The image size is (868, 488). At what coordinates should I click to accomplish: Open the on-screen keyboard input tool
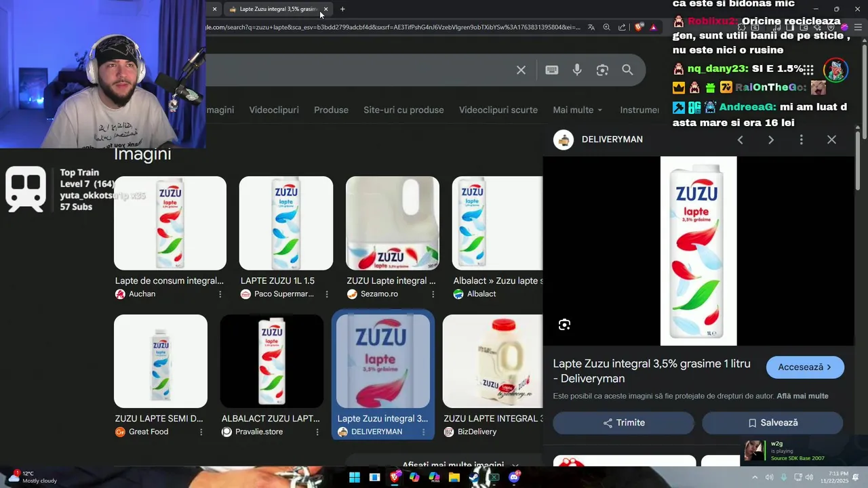pyautogui.click(x=551, y=70)
